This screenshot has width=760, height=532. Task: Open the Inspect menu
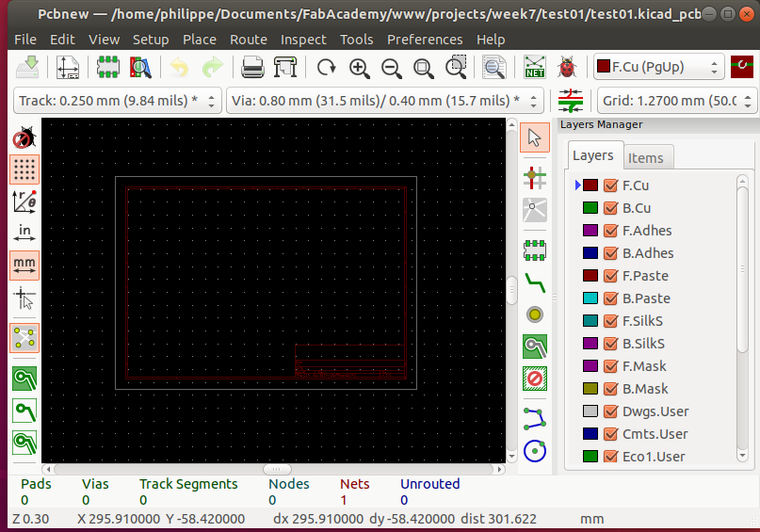[x=303, y=40]
